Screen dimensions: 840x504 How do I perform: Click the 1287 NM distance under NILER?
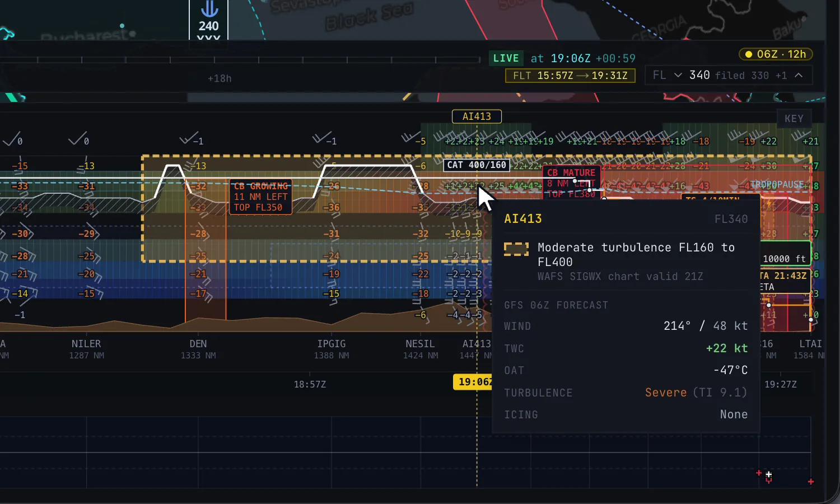coord(86,356)
